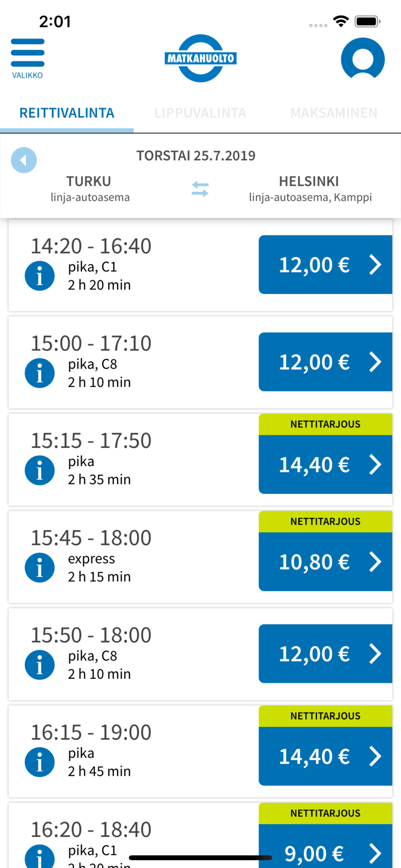Select the REITTIVALINTA tab
The height and width of the screenshot is (868, 401).
coord(67,113)
